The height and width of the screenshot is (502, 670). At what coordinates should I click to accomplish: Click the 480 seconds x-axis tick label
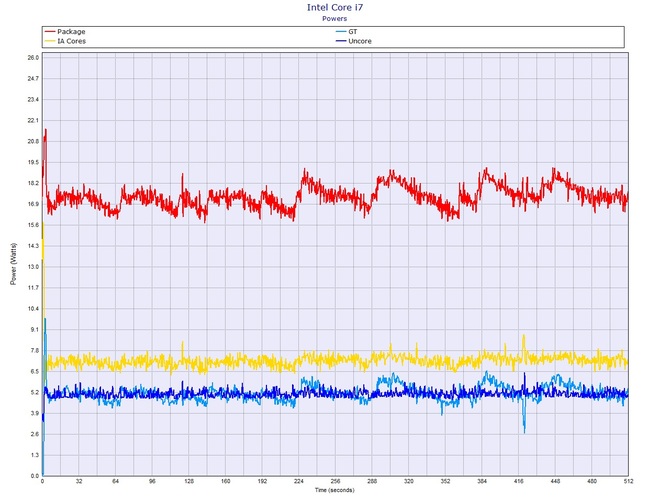[592, 481]
